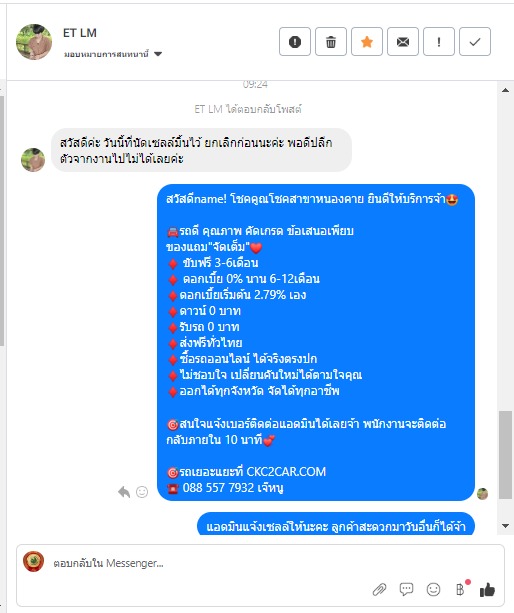Mark conversation unread with envelope icon
Image resolution: width=514 pixels, height=613 pixels.
tap(403, 41)
